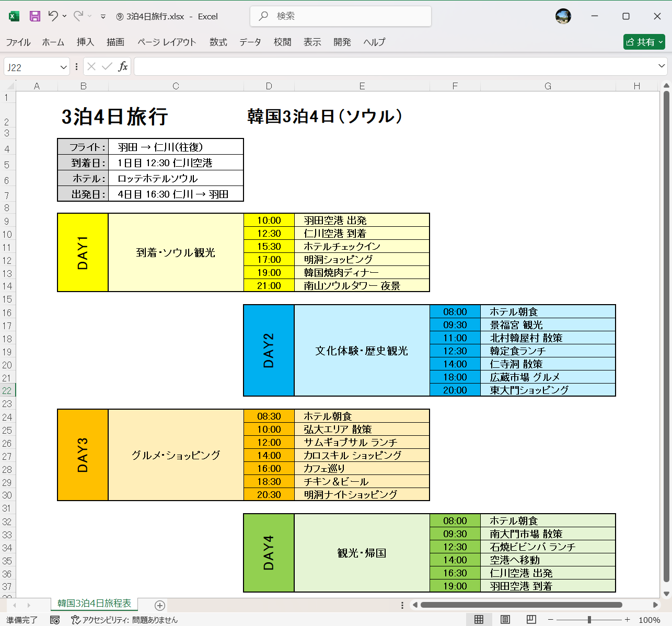Run the アクセシビリティ accessibility checker
The image size is (672, 626).
point(125,620)
